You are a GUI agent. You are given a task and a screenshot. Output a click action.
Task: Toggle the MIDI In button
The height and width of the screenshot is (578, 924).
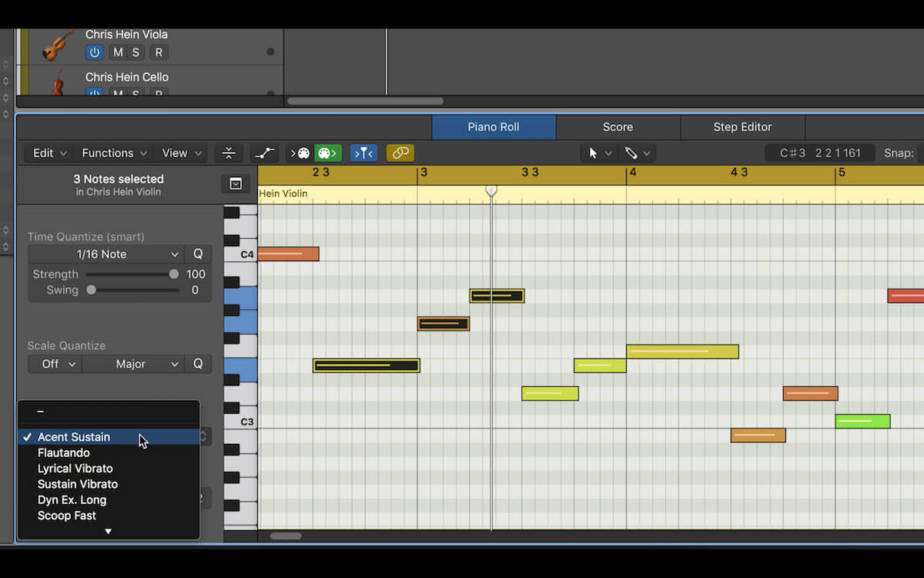pos(300,153)
